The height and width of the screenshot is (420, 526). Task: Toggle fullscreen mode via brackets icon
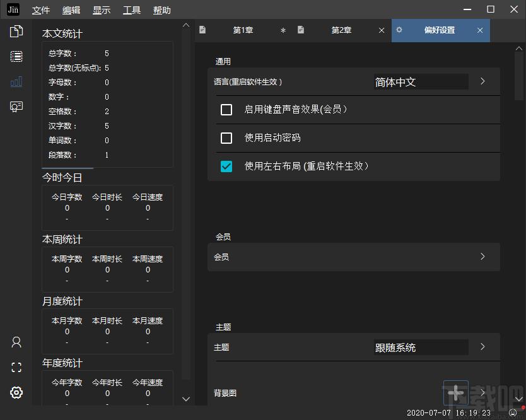[x=16, y=367]
